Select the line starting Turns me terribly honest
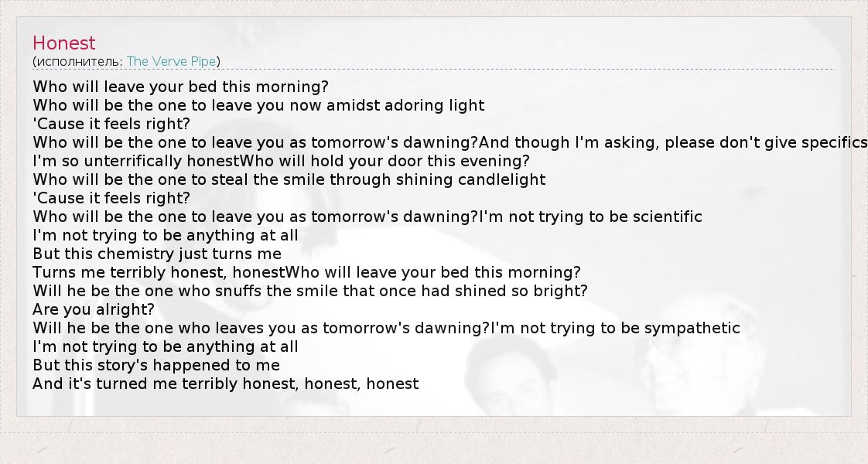This screenshot has width=868, height=464. coord(306,272)
